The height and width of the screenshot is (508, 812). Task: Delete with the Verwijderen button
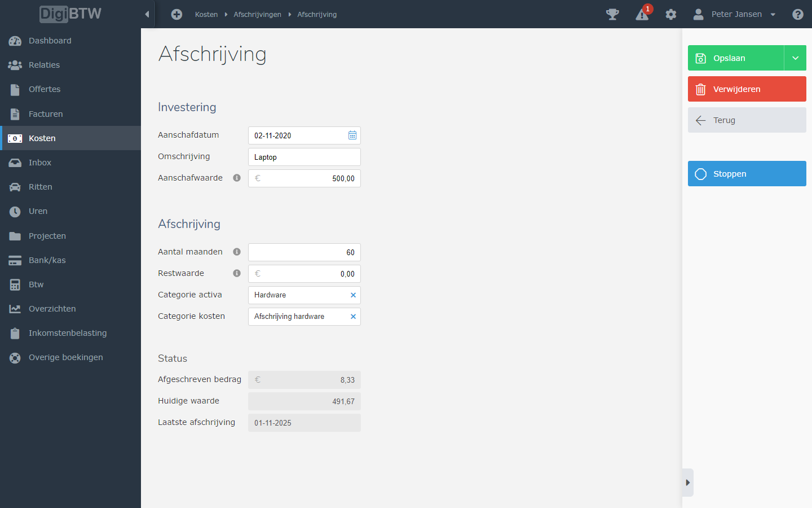coord(747,89)
